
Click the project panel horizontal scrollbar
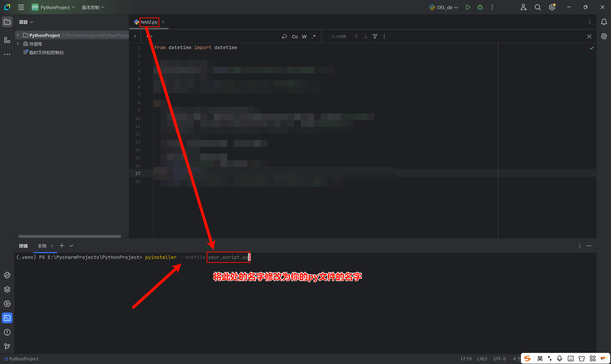tap(69, 236)
